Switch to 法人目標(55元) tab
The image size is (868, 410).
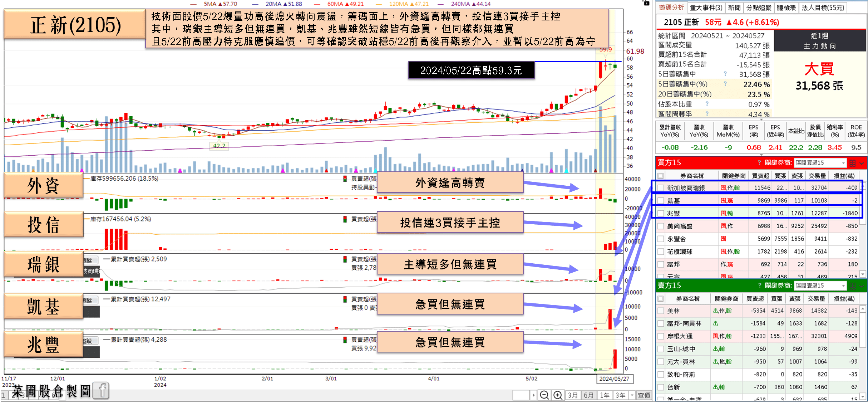click(823, 8)
